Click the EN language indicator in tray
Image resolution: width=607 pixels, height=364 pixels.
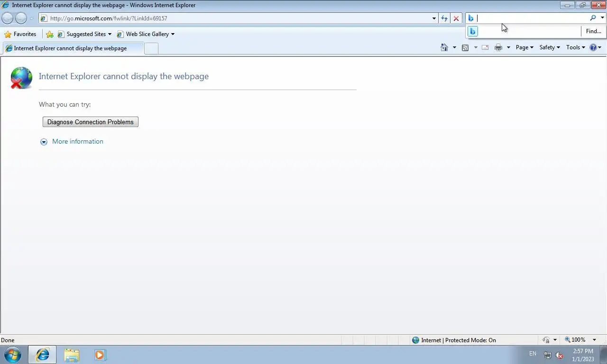[x=533, y=354]
